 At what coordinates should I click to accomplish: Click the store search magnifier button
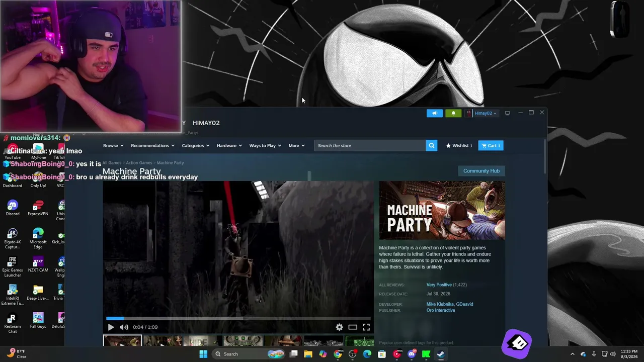(x=431, y=145)
